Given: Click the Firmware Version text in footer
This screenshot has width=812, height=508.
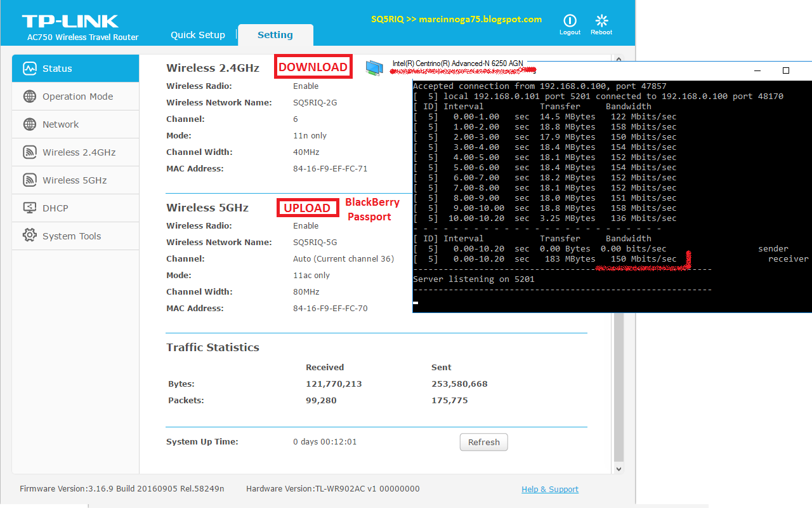Looking at the screenshot, I should click(x=122, y=489).
